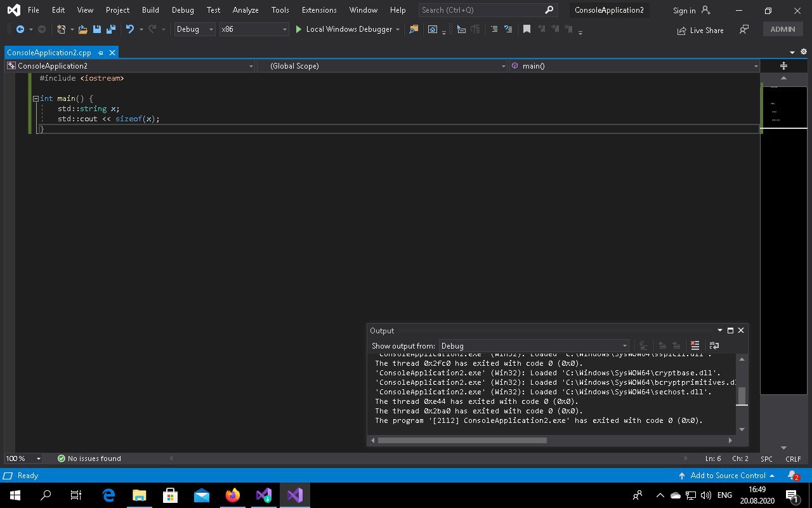812x508 pixels.
Task: Undo the last edit via toolbar
Action: 130,29
